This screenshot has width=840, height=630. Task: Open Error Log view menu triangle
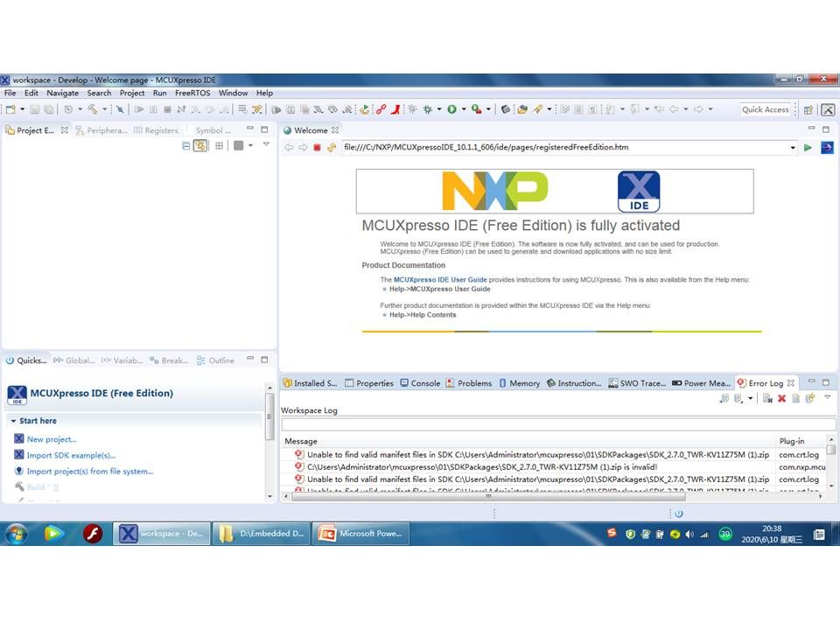click(x=828, y=397)
